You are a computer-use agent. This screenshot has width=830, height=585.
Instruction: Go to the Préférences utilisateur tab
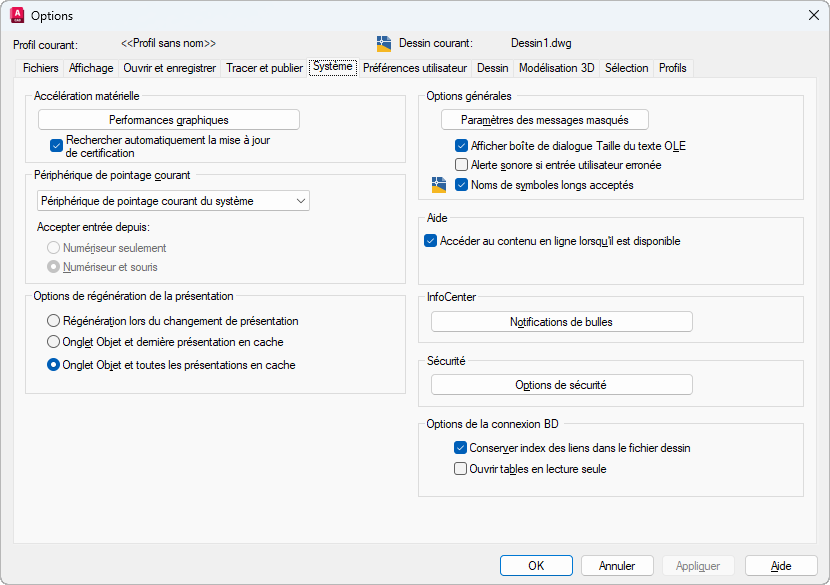pyautogui.click(x=415, y=68)
